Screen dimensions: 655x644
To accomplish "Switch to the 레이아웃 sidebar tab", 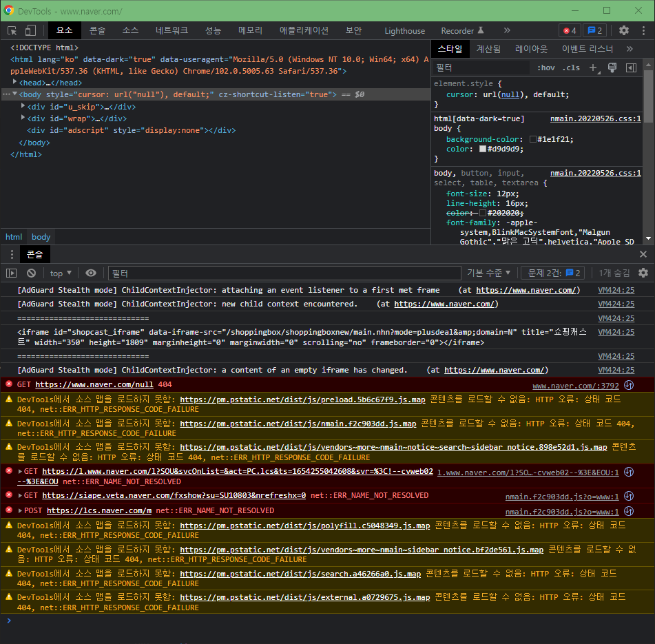I will 531,49.
